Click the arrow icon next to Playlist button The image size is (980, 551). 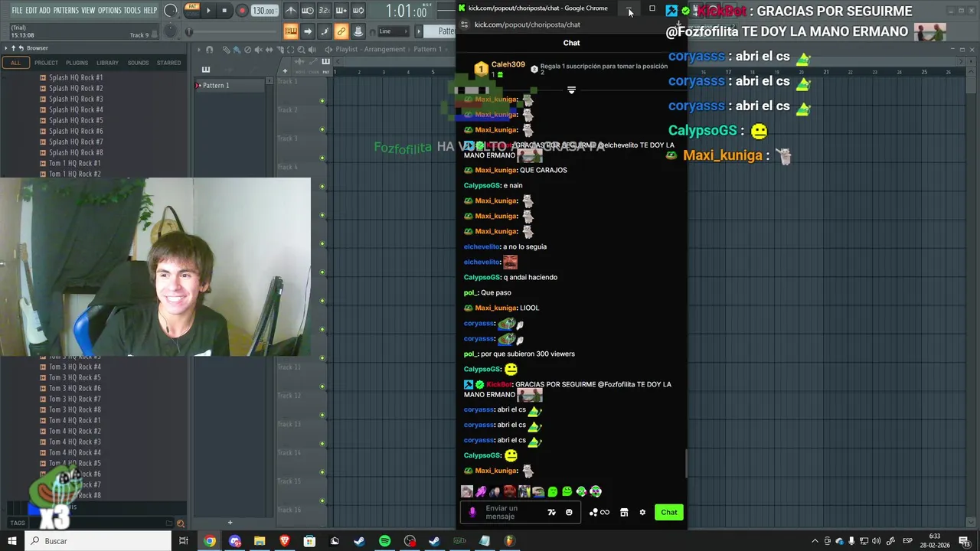(x=308, y=31)
